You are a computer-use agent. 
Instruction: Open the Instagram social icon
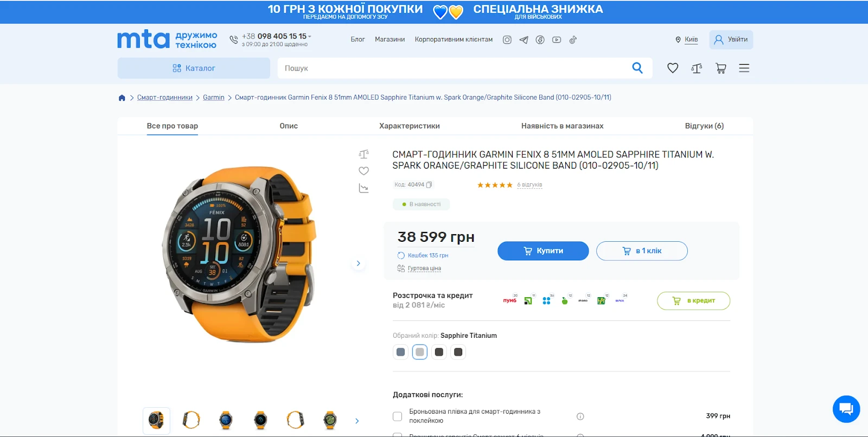pyautogui.click(x=507, y=40)
